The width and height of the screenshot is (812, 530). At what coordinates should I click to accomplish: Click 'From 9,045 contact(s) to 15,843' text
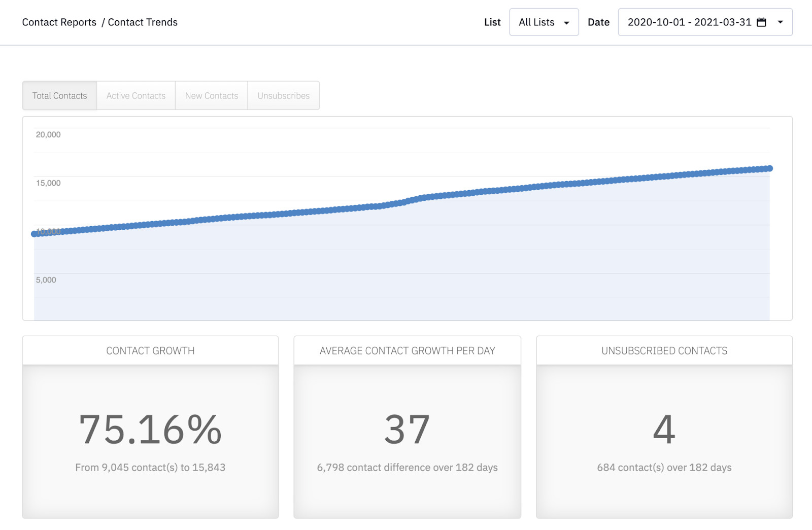pos(150,468)
